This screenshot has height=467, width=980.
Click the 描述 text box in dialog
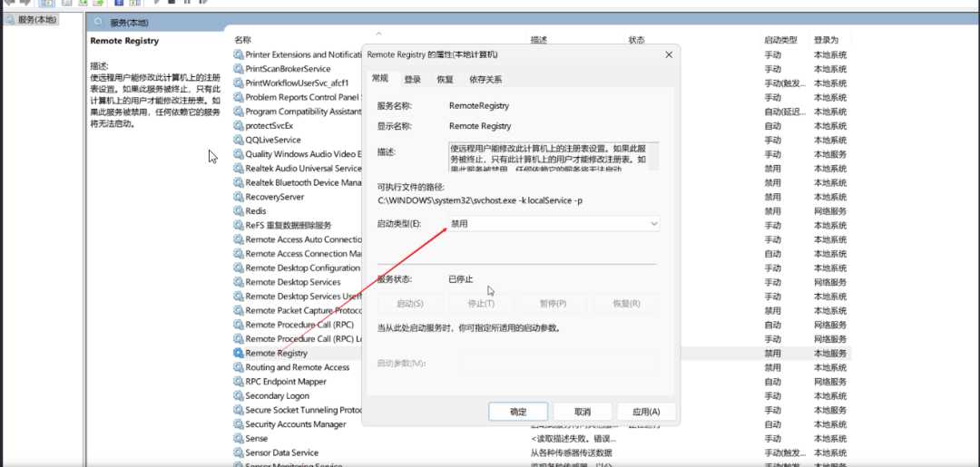[552, 155]
